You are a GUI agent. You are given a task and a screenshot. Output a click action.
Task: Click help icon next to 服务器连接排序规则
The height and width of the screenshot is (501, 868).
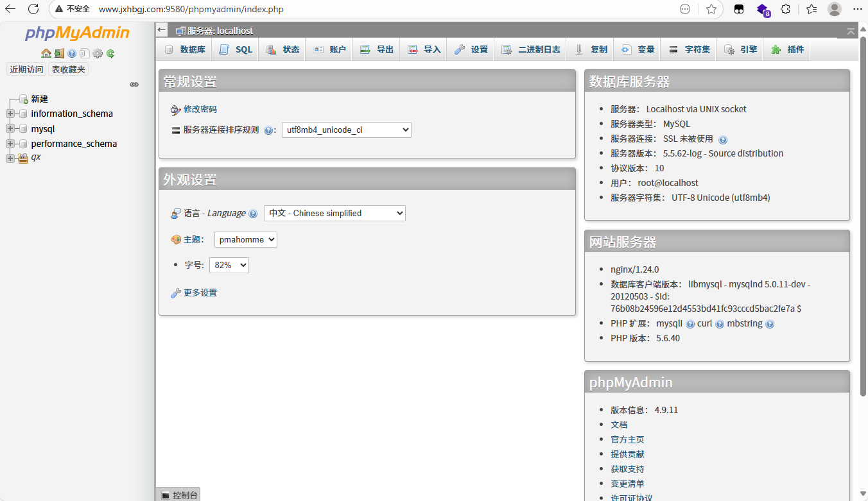268,130
